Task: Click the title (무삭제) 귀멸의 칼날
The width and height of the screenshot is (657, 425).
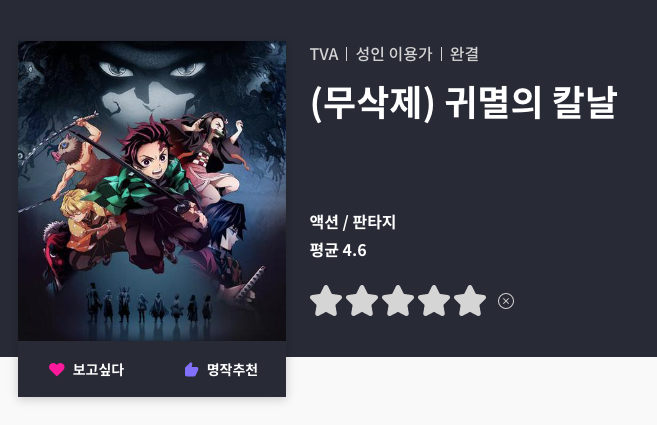Action: tap(464, 103)
